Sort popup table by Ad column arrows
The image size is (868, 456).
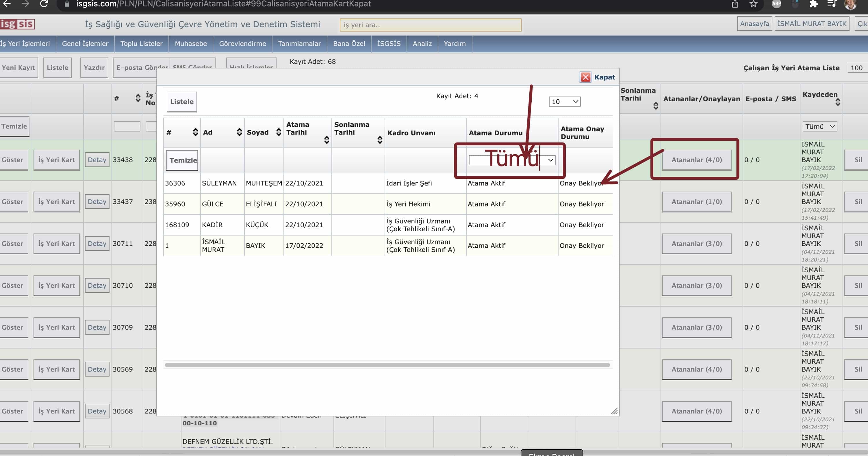pos(239,132)
